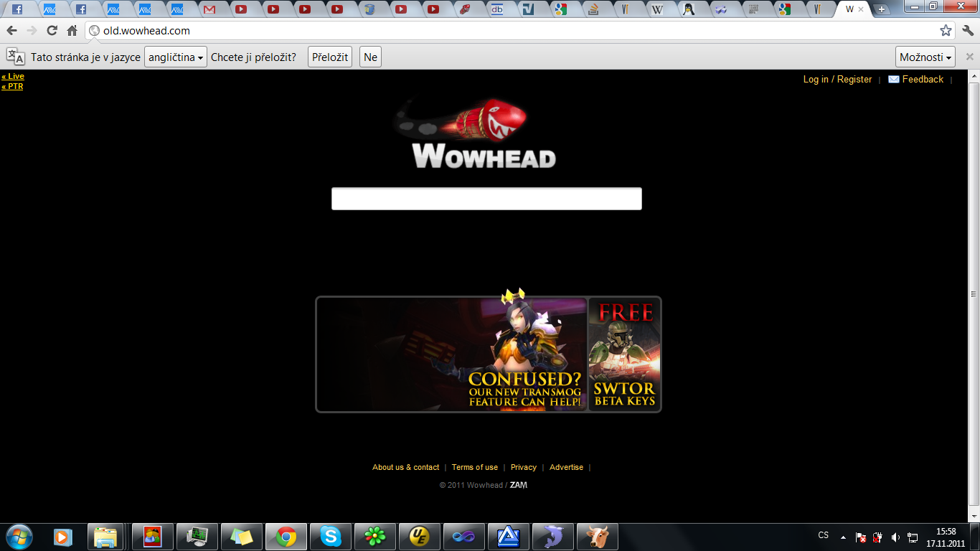Image resolution: width=980 pixels, height=551 pixels.
Task: Open the Chrome wrench menu
Action: coord(968,31)
